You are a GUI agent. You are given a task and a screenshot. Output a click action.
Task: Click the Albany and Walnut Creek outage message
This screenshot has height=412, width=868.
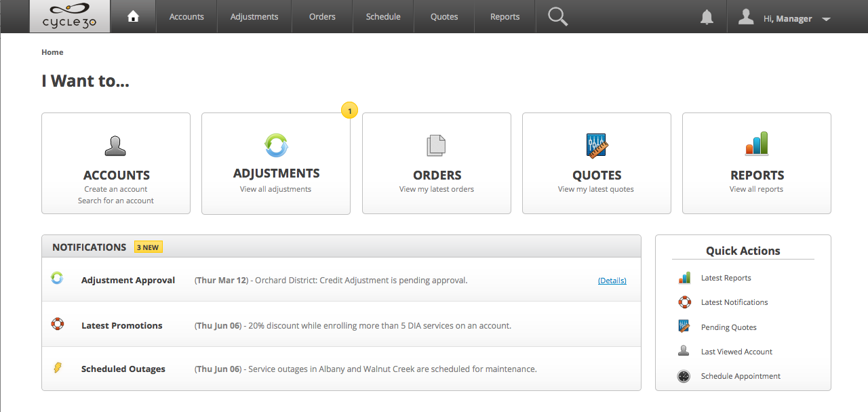[366, 369]
